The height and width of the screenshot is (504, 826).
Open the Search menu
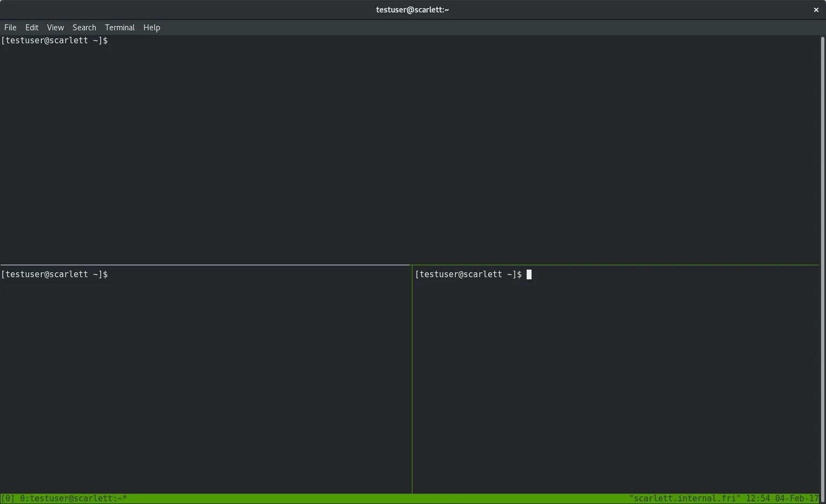84,27
